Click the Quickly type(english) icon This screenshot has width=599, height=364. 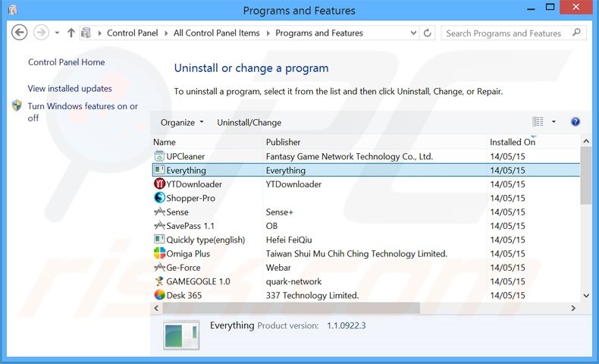tap(159, 240)
